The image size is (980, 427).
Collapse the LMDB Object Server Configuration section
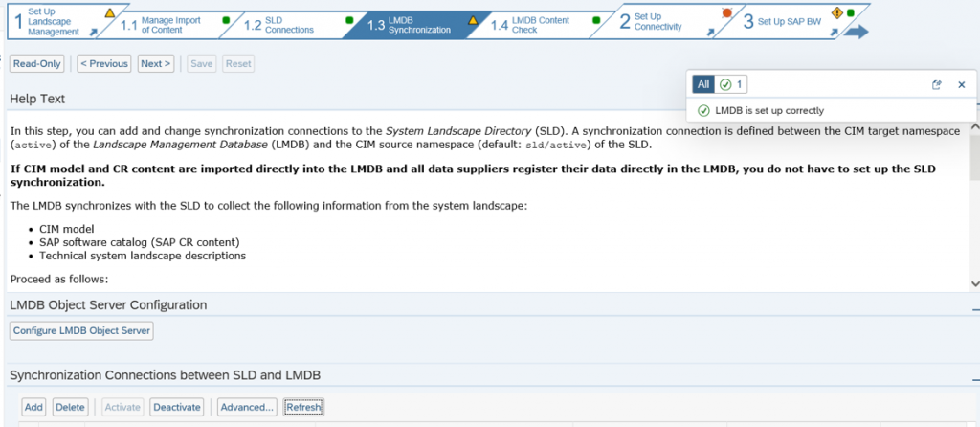tap(975, 309)
